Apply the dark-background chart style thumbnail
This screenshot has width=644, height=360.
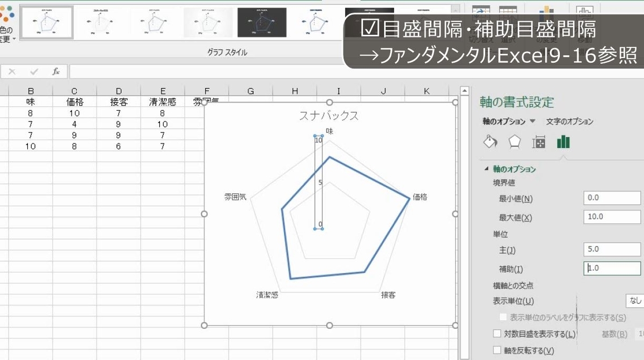tap(262, 23)
